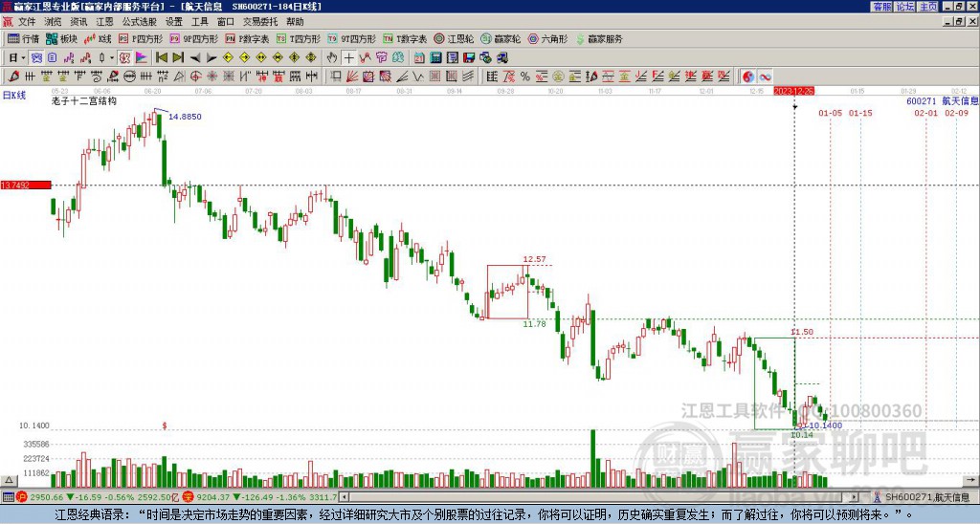Select the triangle protractor angle tool
This screenshot has height=524, width=980.
coord(179,76)
